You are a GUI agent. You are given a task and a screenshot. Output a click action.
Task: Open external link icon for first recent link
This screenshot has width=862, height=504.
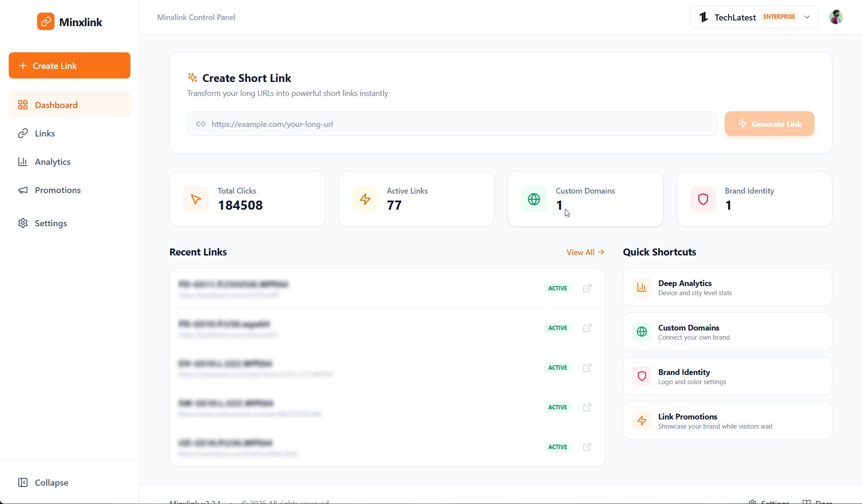[587, 288]
